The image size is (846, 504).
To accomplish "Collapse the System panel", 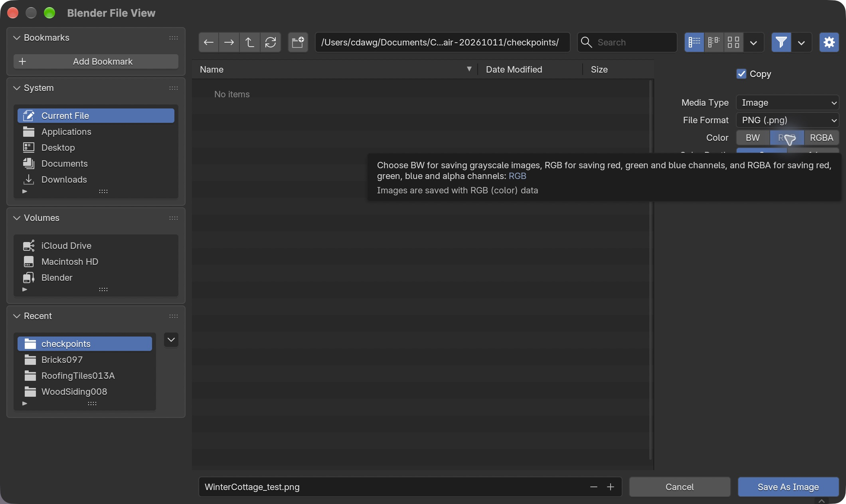I will (17, 88).
